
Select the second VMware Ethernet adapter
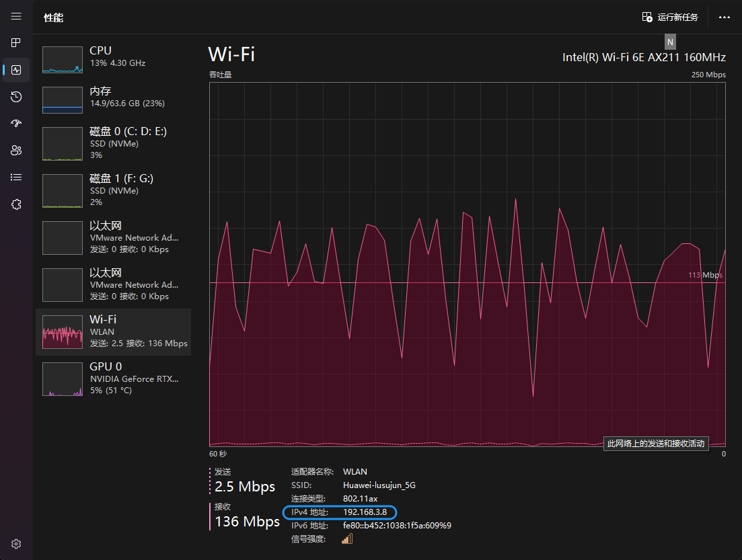[113, 284]
